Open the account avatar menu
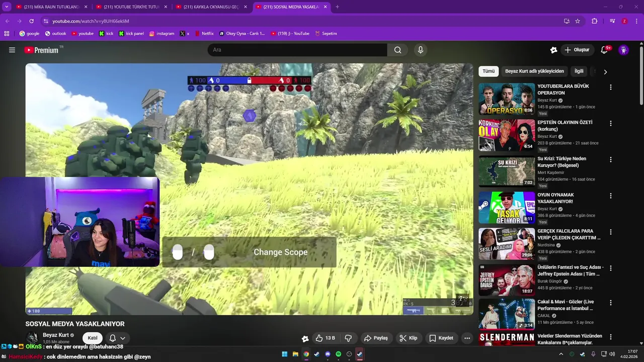The height and width of the screenshot is (362, 644). [x=623, y=50]
